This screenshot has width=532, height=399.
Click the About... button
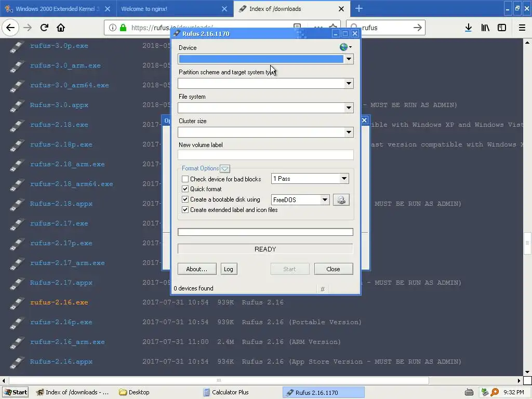pyautogui.click(x=197, y=269)
